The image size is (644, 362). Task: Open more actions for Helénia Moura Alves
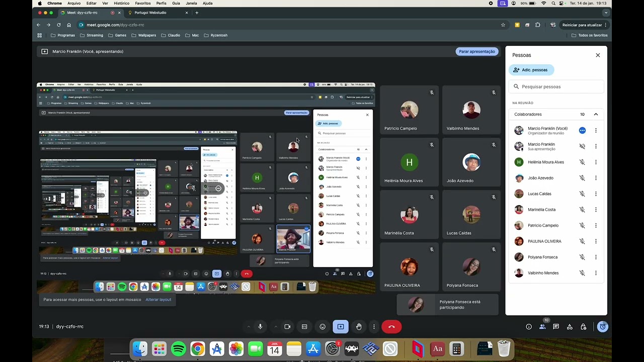[596, 162]
